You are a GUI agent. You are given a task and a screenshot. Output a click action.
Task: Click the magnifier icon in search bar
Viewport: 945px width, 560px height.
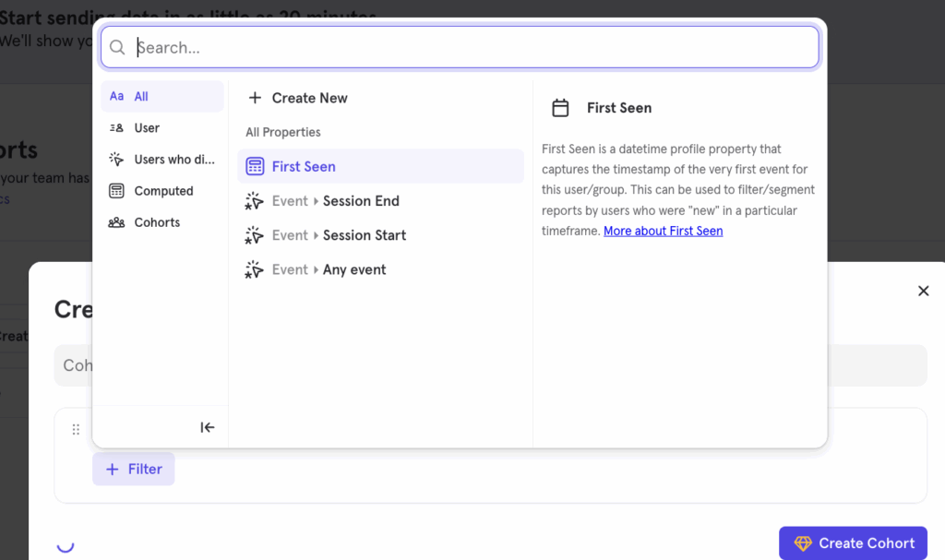[x=117, y=47]
